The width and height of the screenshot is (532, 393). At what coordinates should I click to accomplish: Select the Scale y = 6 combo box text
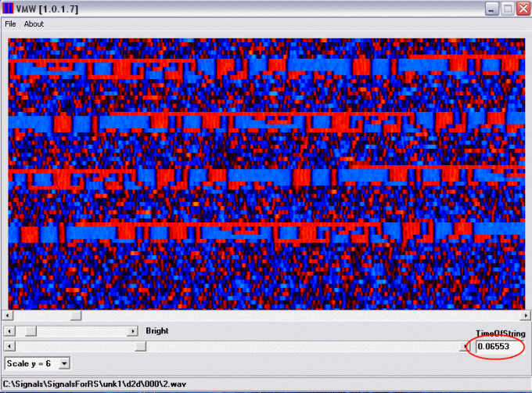click(29, 363)
